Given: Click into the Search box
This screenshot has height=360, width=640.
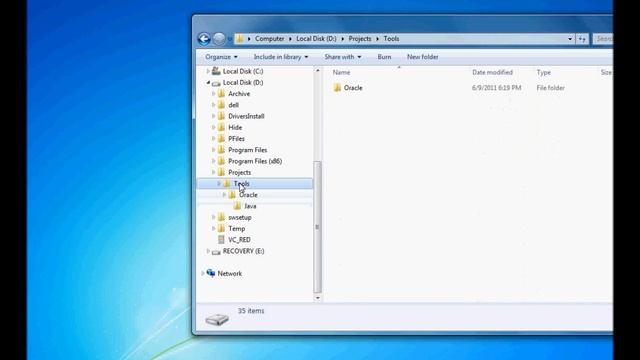Looking at the screenshot, I should click(603, 39).
